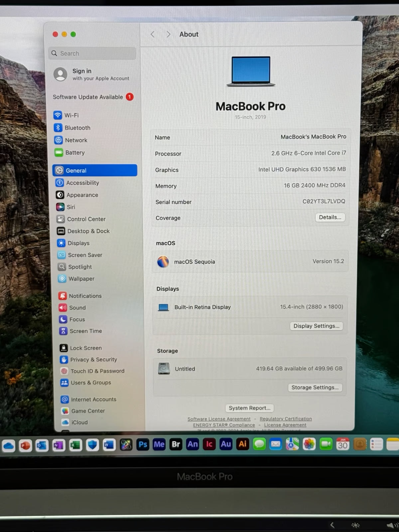Open Outlook in the Dock

(x=42, y=445)
